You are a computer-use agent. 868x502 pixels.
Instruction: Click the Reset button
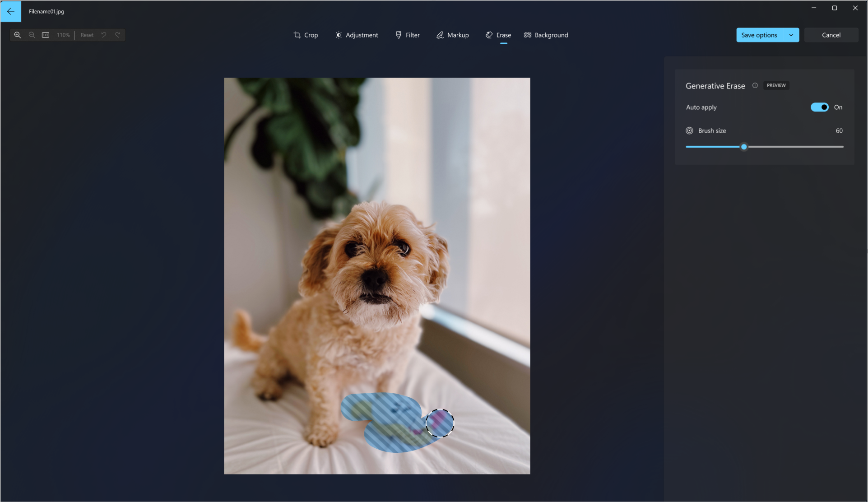coord(87,35)
